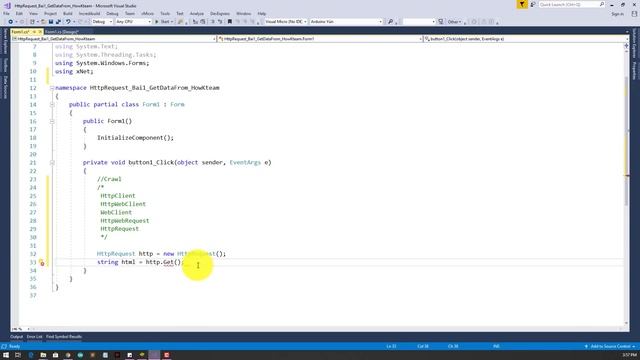Open the Debug configuration dropdown
Viewport: 640px width, 360px height.
pyautogui.click(x=102, y=22)
